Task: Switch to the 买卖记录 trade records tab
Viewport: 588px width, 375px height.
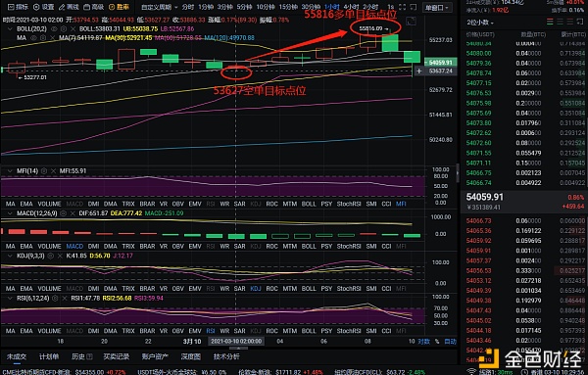Action: point(117,356)
